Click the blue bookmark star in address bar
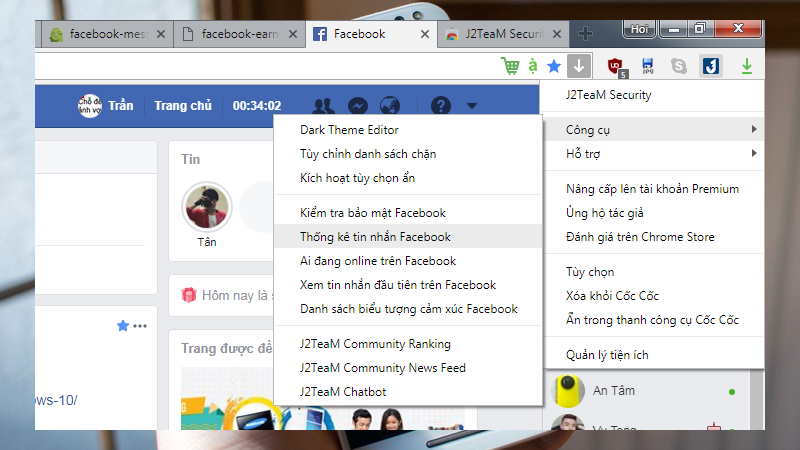Image resolution: width=800 pixels, height=450 pixels. pos(554,67)
